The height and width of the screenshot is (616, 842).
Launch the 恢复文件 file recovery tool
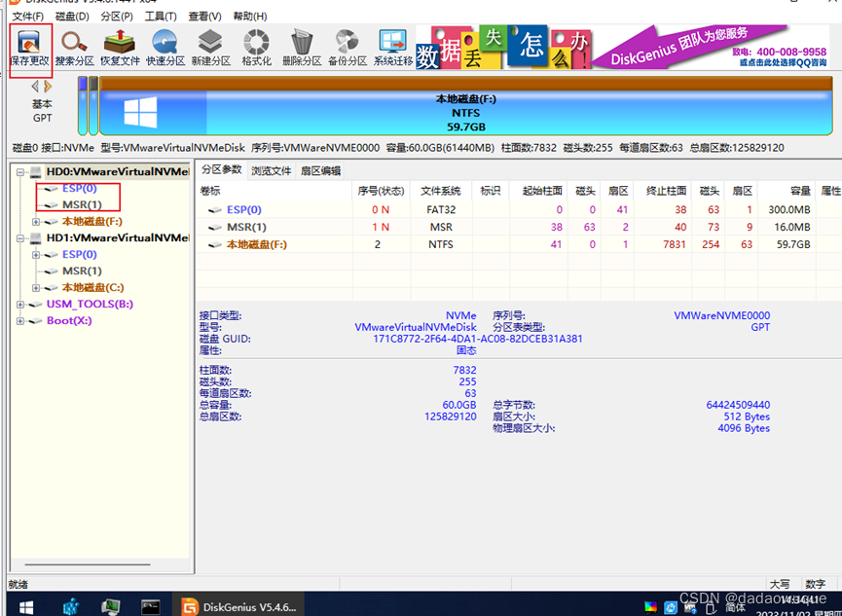pos(120,48)
